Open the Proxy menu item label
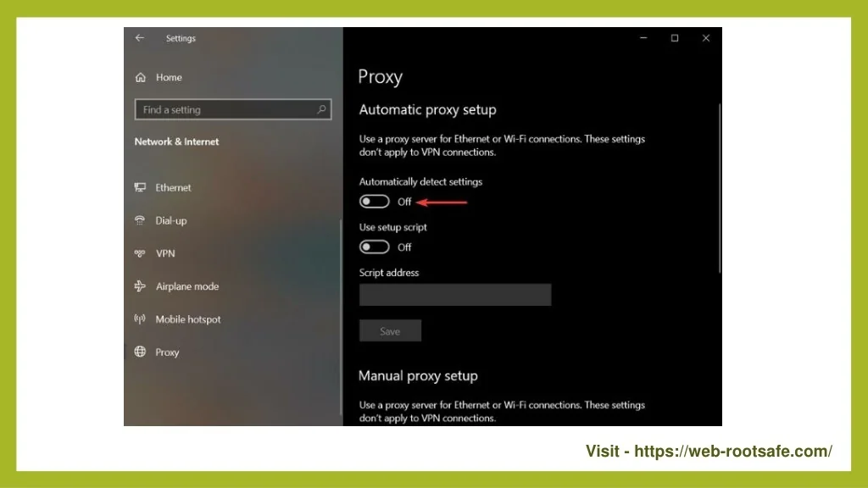The height and width of the screenshot is (488, 868). [167, 352]
